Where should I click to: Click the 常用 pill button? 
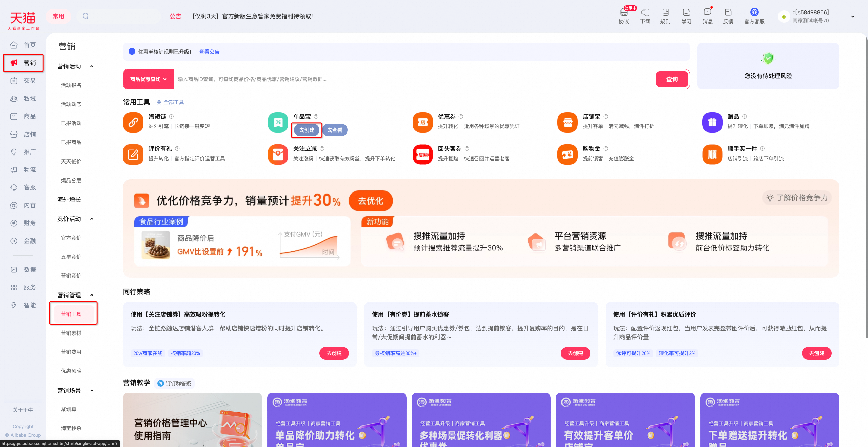[58, 16]
